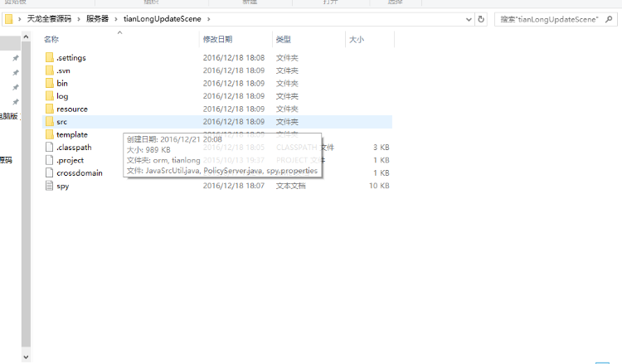Screen dimensions: 622x364
Task: Click navigation pane scroll up arrow
Action: pyautogui.click(x=26, y=36)
